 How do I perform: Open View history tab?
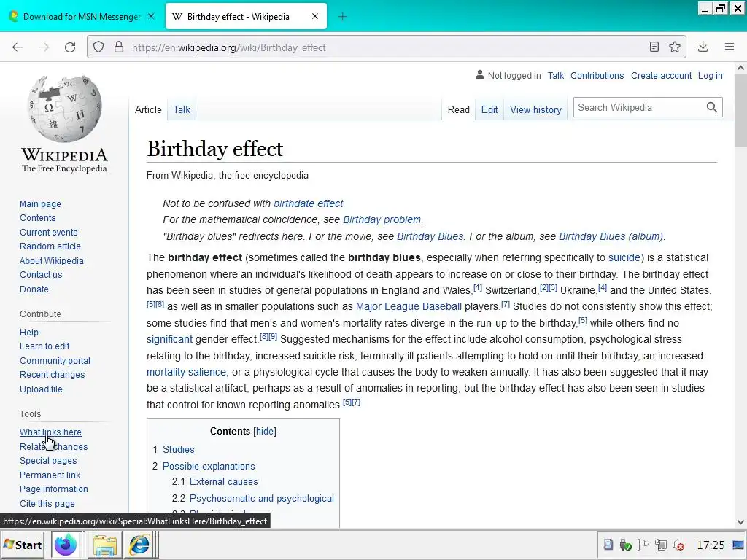[x=535, y=109]
